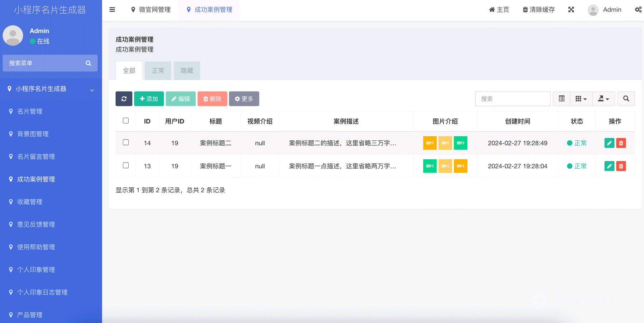Screen dimensions: 644x323
Task: Check the row checkbox for case ID 14
Action: [x=126, y=142]
